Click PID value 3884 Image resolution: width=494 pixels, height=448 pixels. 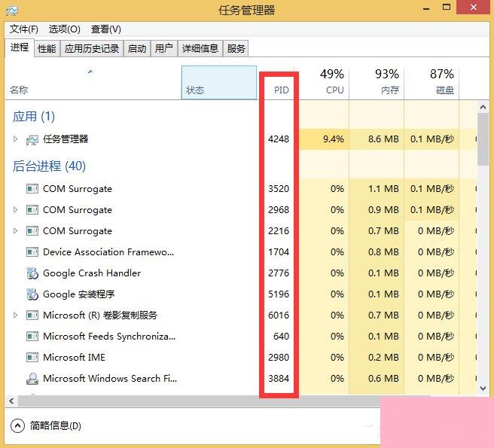pos(279,379)
